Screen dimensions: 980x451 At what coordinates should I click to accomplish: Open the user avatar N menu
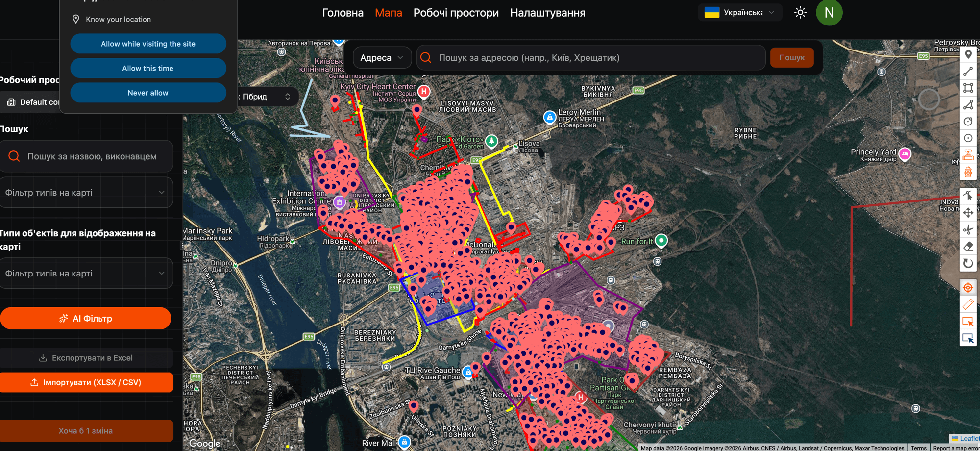(x=829, y=13)
